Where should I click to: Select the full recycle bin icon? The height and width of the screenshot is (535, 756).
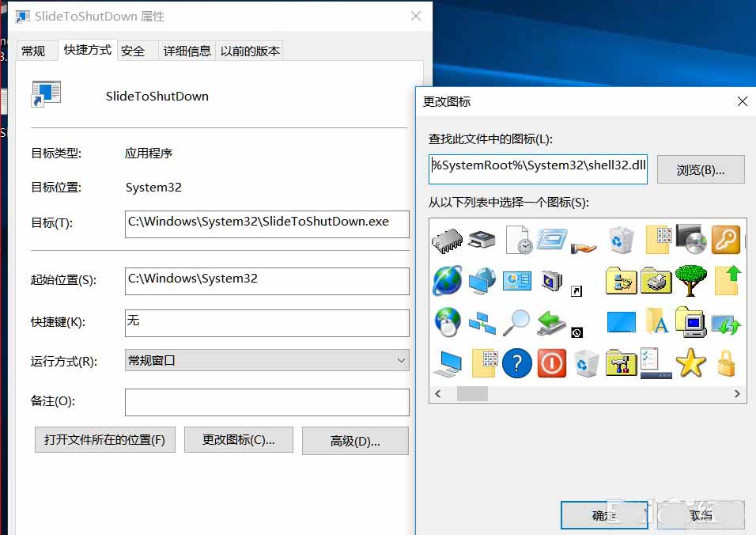point(620,239)
